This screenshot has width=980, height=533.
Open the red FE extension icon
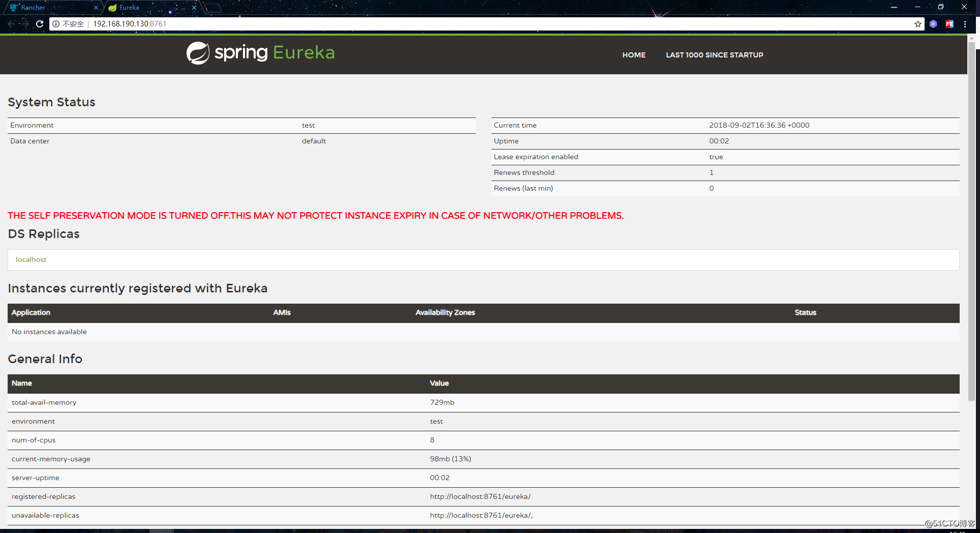(950, 24)
